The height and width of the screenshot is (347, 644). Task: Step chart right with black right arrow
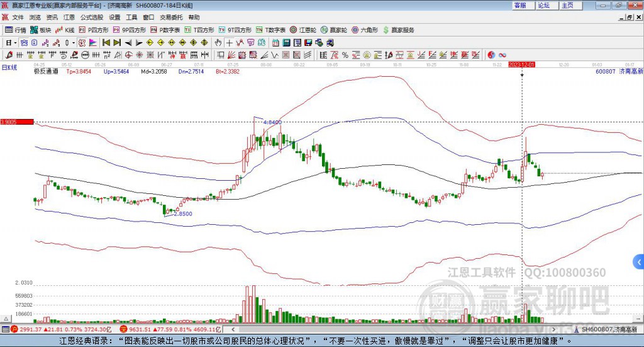tap(139, 43)
